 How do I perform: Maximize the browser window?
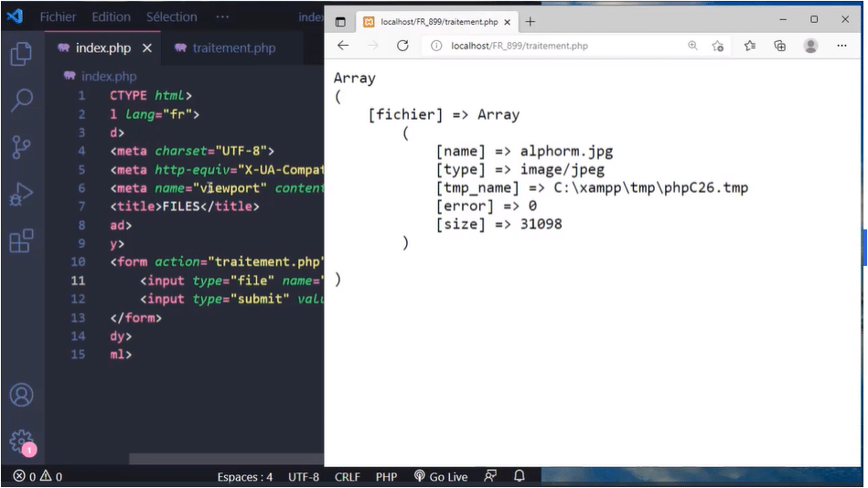point(814,19)
